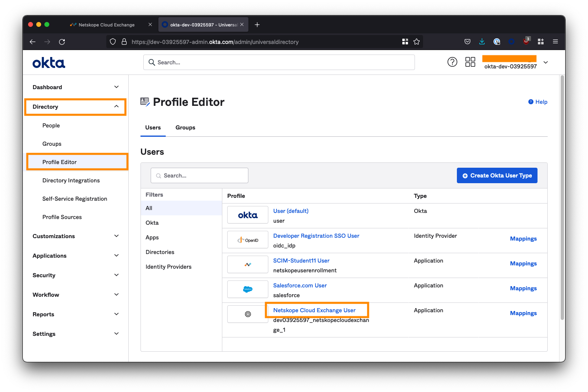Open the Help question mark icon

pyautogui.click(x=452, y=62)
